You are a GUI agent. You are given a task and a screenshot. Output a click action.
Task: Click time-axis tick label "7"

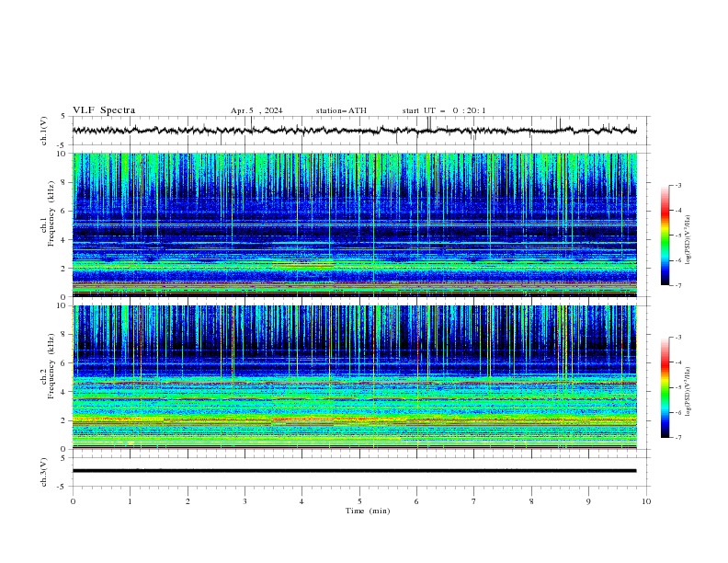click(x=474, y=501)
